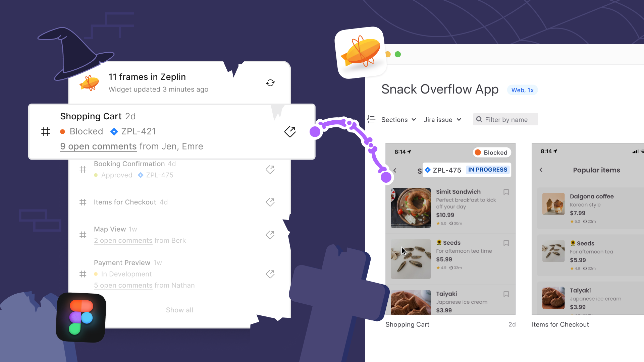This screenshot has width=644, height=362.
Task: Click Show all button at bottom of frame list
Action: 179,310
